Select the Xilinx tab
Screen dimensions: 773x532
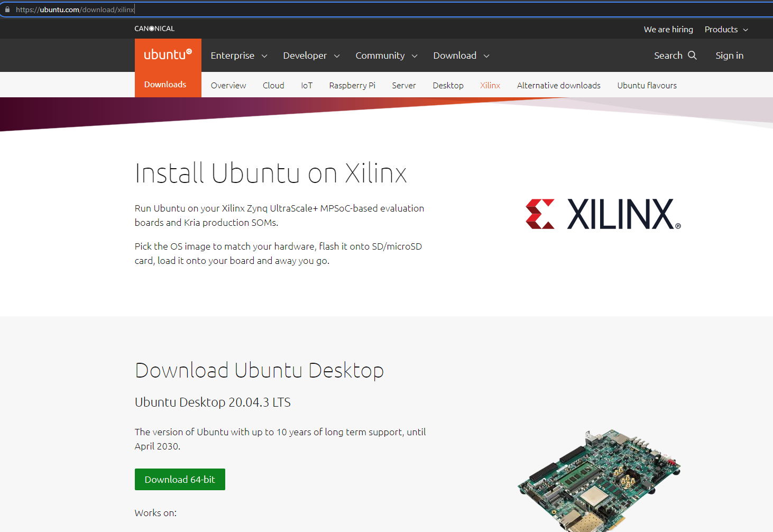(490, 85)
